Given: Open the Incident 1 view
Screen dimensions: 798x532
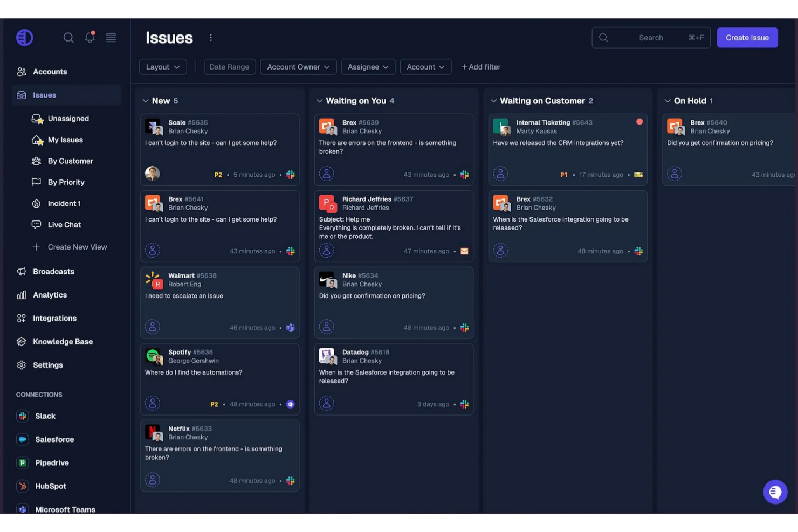Looking at the screenshot, I should coord(64,203).
